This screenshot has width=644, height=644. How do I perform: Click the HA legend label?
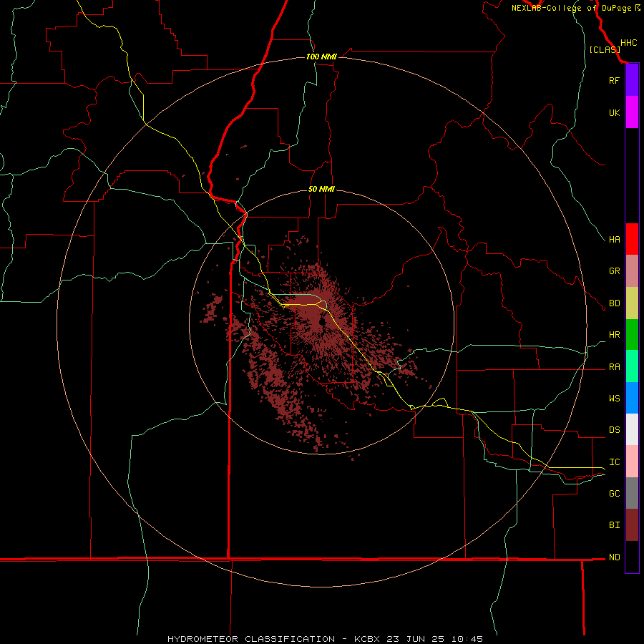[614, 240]
